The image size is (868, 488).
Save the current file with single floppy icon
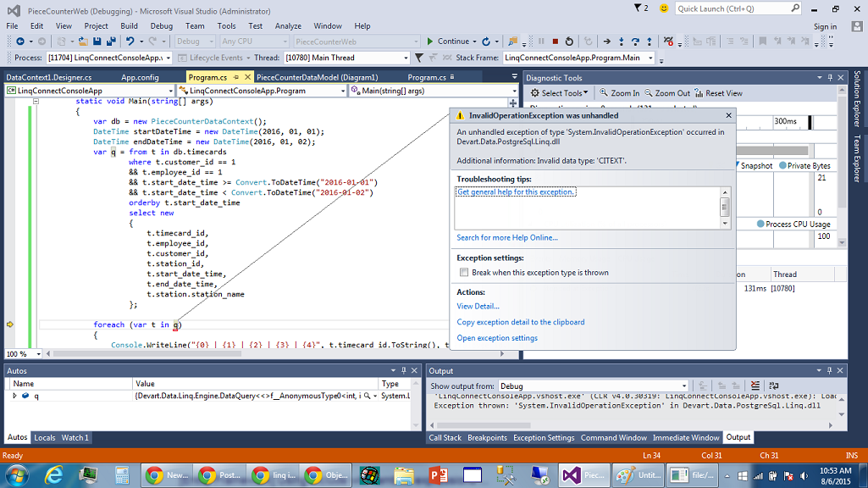point(97,42)
